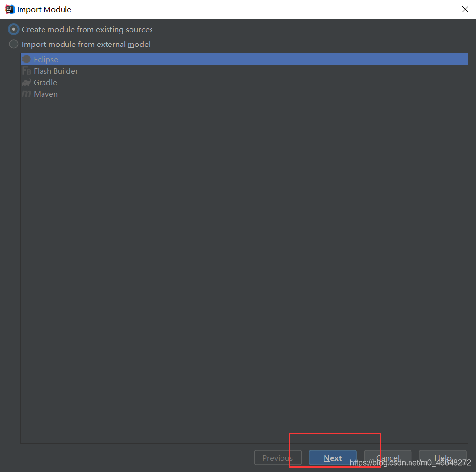
Task: Select 'Create module from existing sources' radio button
Action: click(13, 29)
